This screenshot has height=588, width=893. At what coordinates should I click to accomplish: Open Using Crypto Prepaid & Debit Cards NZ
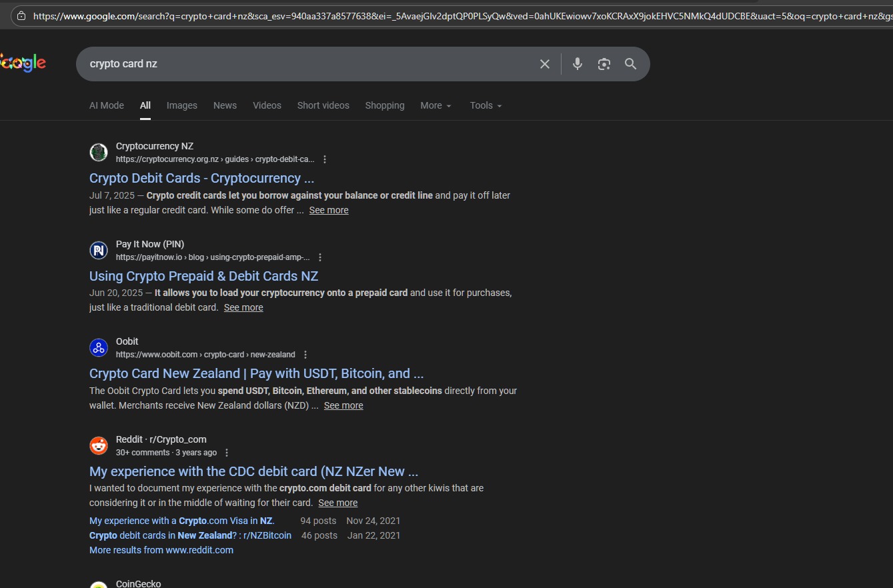tap(204, 276)
